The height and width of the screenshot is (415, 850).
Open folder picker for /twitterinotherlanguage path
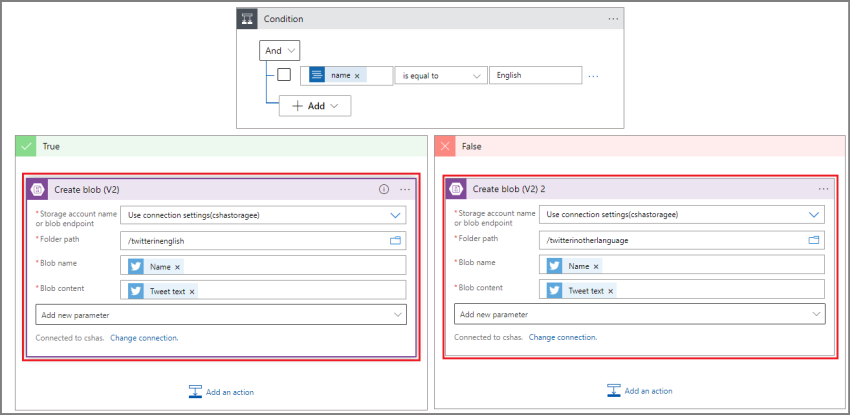coord(814,239)
